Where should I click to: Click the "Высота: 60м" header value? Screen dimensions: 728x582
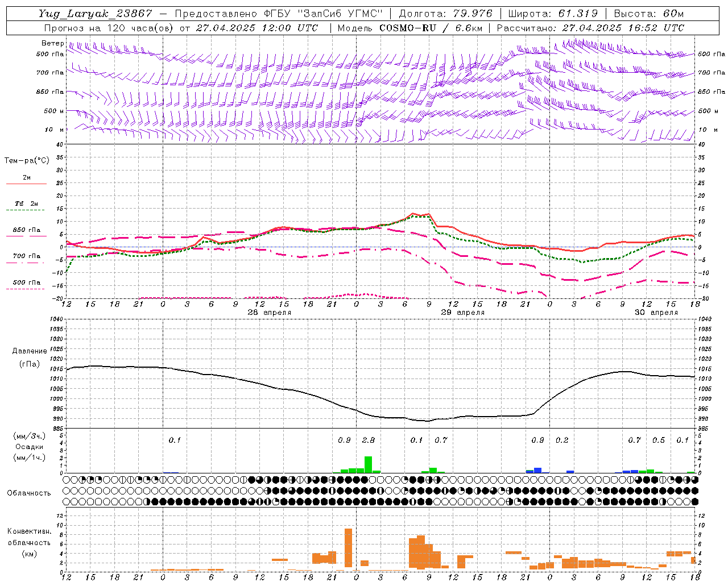point(649,14)
